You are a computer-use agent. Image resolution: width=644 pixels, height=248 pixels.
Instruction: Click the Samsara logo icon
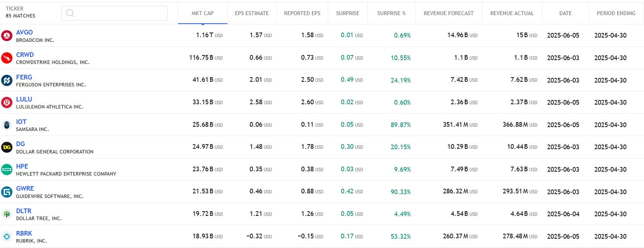[x=7, y=125]
